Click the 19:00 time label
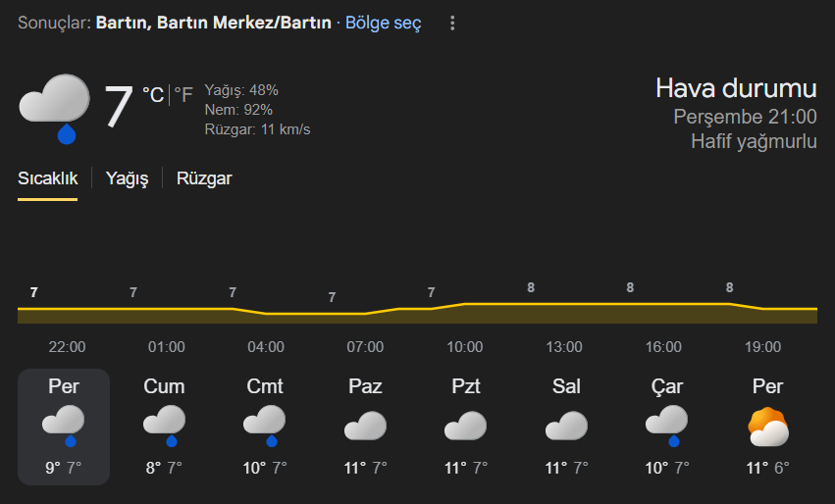 763,347
